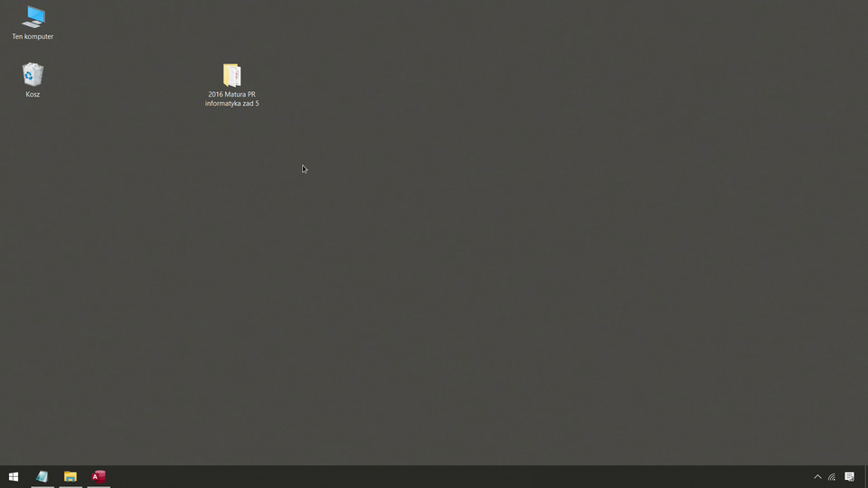
Task: Click the "2016 Matura PR" name line
Action: click(231, 95)
